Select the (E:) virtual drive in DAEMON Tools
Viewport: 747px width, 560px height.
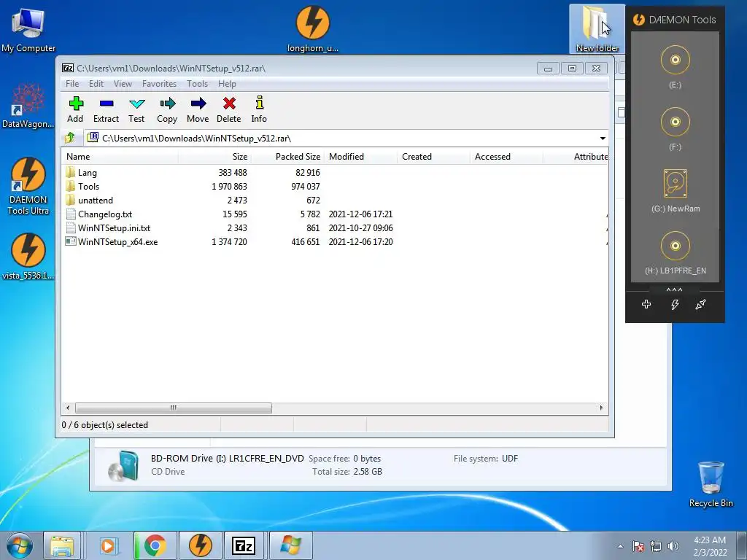click(675, 66)
